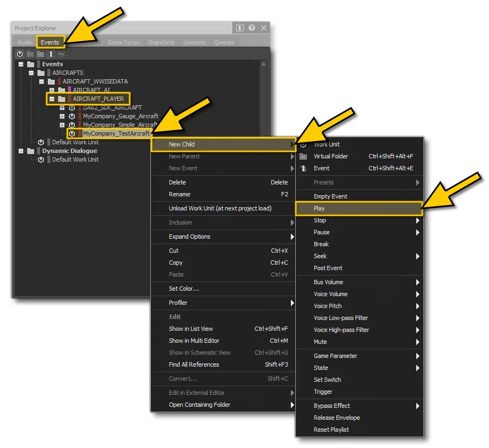Click the scroll-up arrow in the tree scrollbar
Viewport: 489px width, 448px height.
[263, 64]
